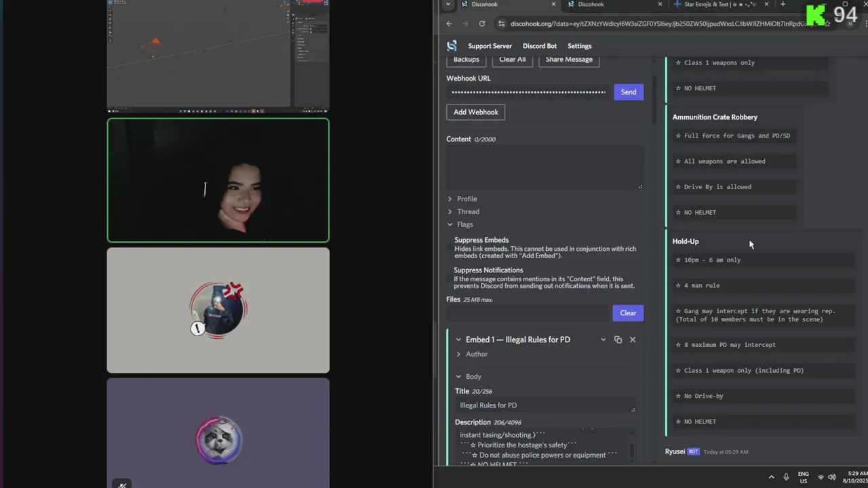The height and width of the screenshot is (488, 868).
Task: Reload the Discohook page
Action: click(x=481, y=24)
